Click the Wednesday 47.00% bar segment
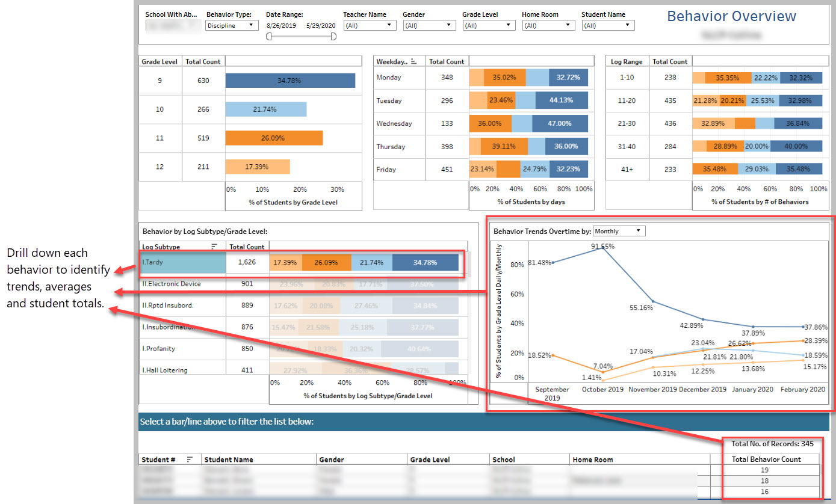The image size is (836, 504). [x=560, y=124]
